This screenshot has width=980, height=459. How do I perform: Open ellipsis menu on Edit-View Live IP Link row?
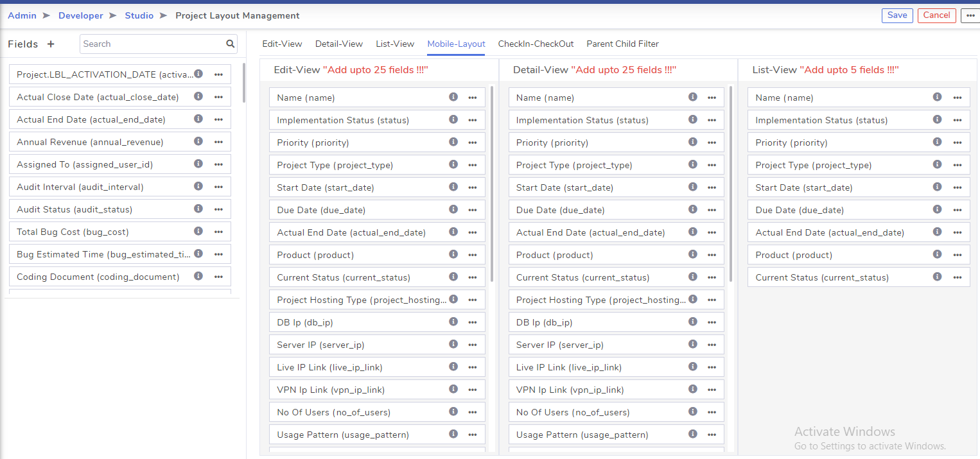coord(473,368)
